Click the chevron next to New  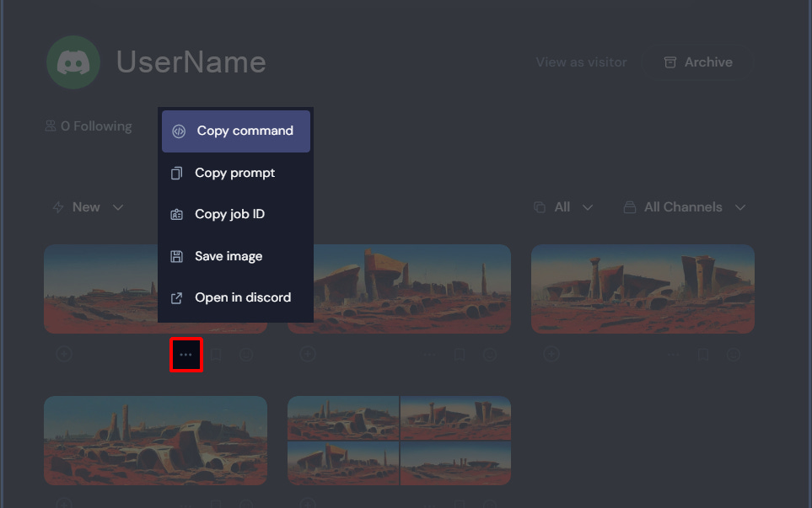coord(118,207)
